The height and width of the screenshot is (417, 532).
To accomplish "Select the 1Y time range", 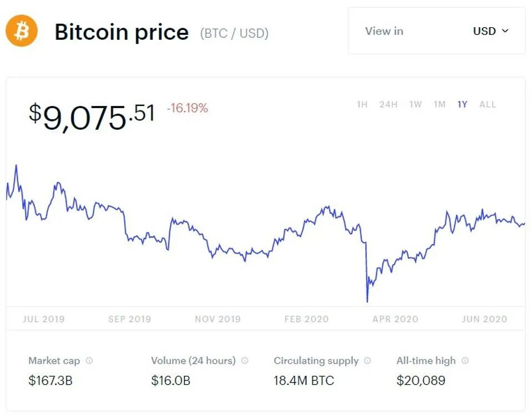I will 462,104.
